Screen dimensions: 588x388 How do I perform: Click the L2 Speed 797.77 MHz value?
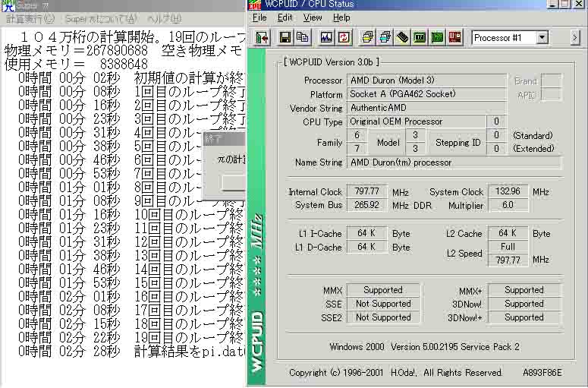[508, 260]
